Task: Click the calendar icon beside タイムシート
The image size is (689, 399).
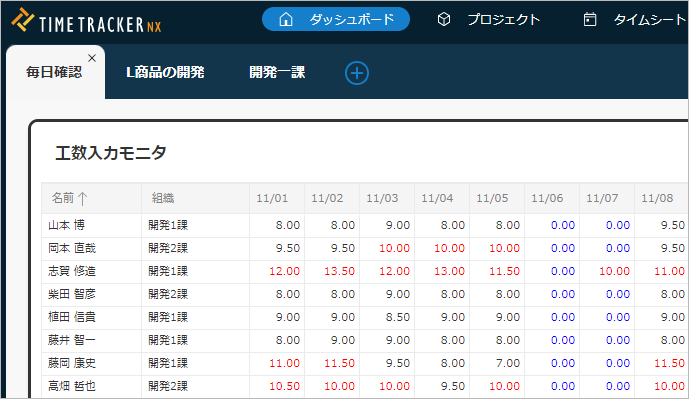Action: tap(590, 19)
